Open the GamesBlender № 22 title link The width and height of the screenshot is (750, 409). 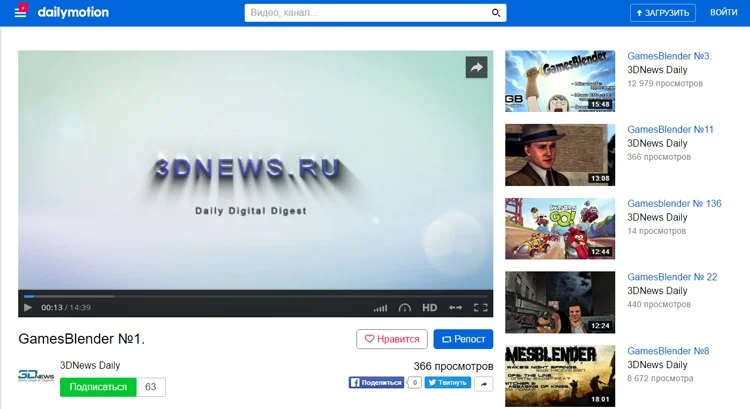coord(672,277)
